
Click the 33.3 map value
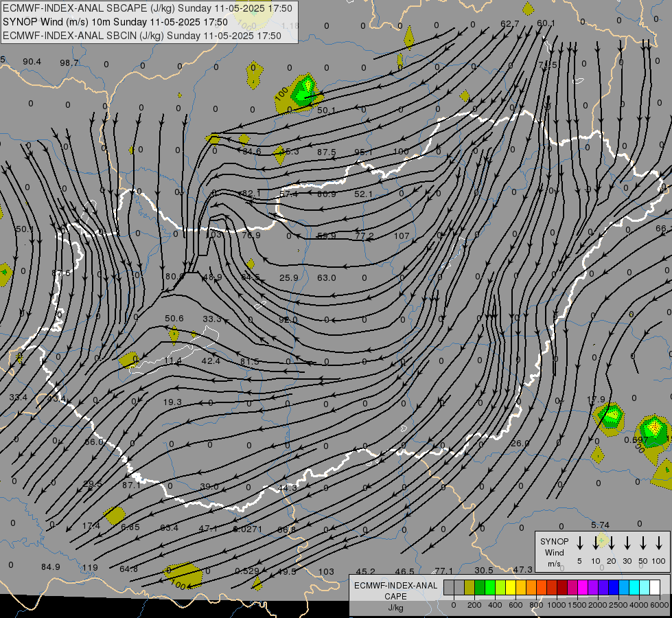pos(211,319)
